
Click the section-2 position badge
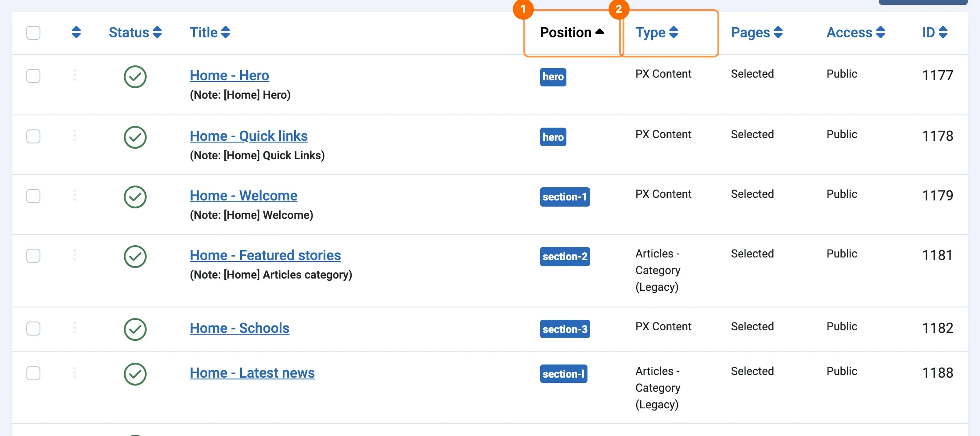click(565, 257)
